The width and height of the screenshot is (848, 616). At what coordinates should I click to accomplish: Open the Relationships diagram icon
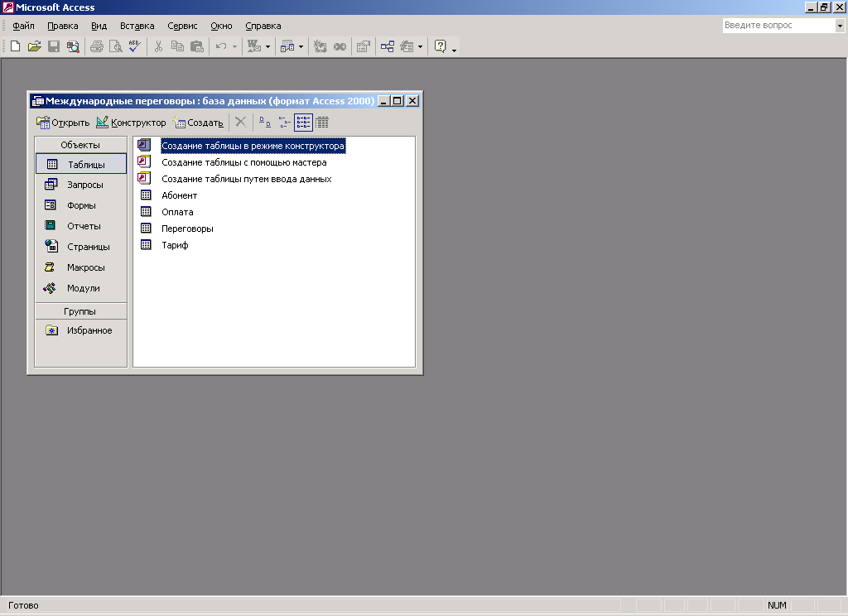pyautogui.click(x=388, y=46)
